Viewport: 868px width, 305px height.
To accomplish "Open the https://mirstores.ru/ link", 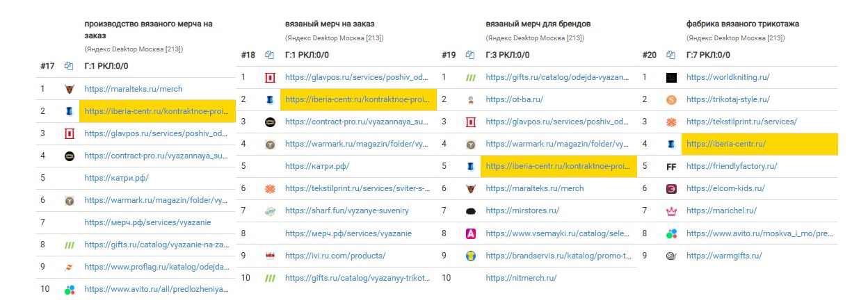I will [x=522, y=211].
